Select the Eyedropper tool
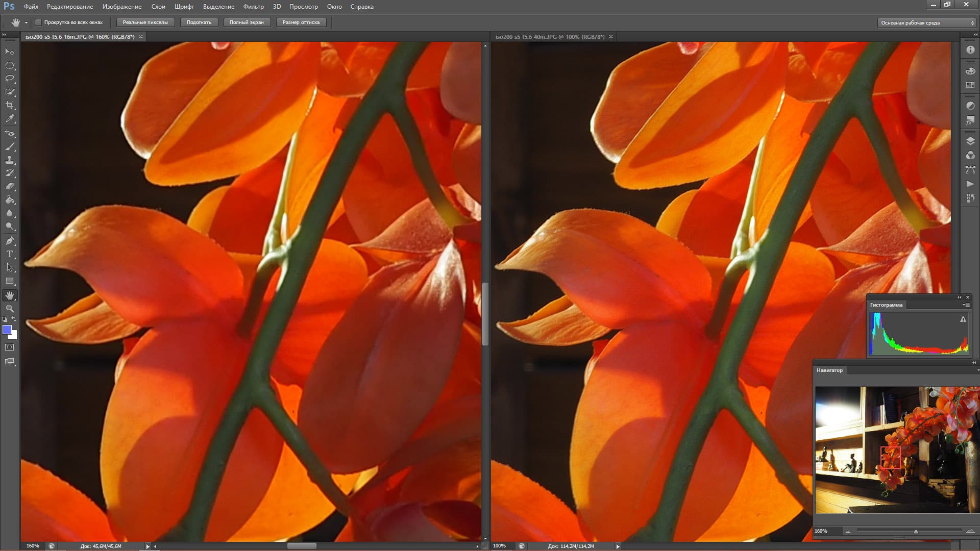The height and width of the screenshot is (551, 980). click(x=10, y=118)
